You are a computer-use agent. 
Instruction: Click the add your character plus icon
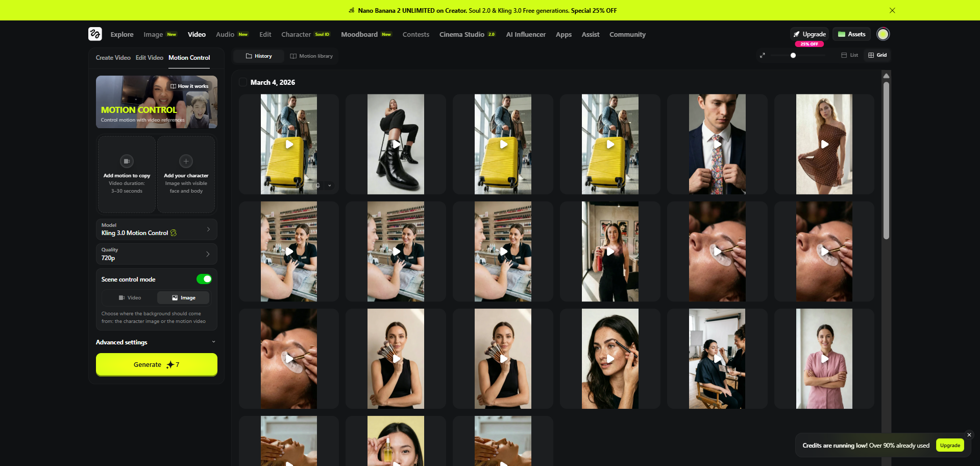point(186,161)
